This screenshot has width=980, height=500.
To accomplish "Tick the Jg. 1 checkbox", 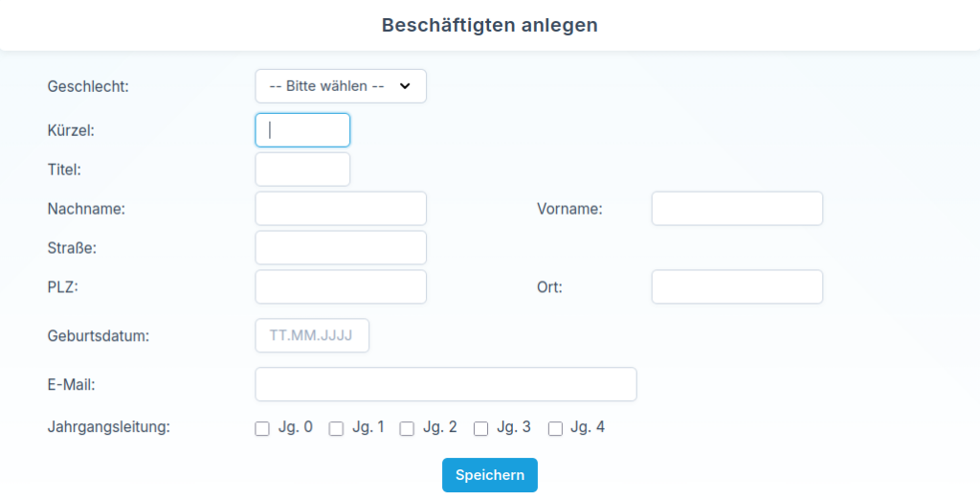I will click(336, 429).
